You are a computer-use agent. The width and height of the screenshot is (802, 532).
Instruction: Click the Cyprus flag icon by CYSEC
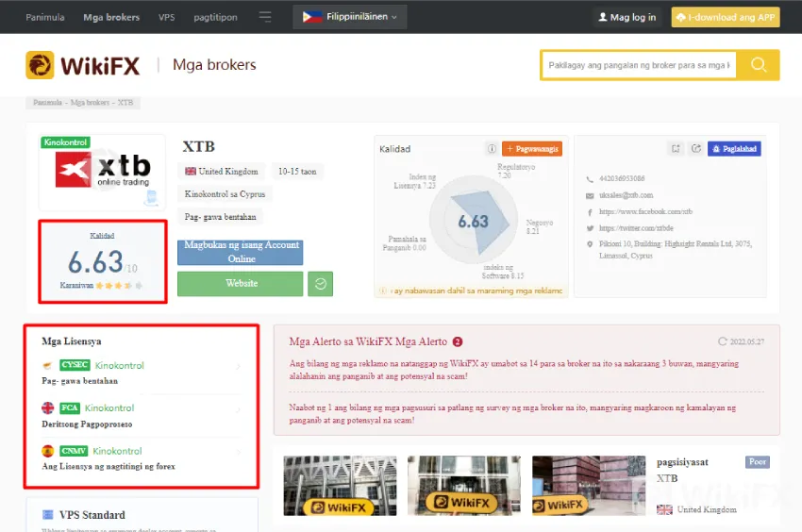[x=47, y=365]
